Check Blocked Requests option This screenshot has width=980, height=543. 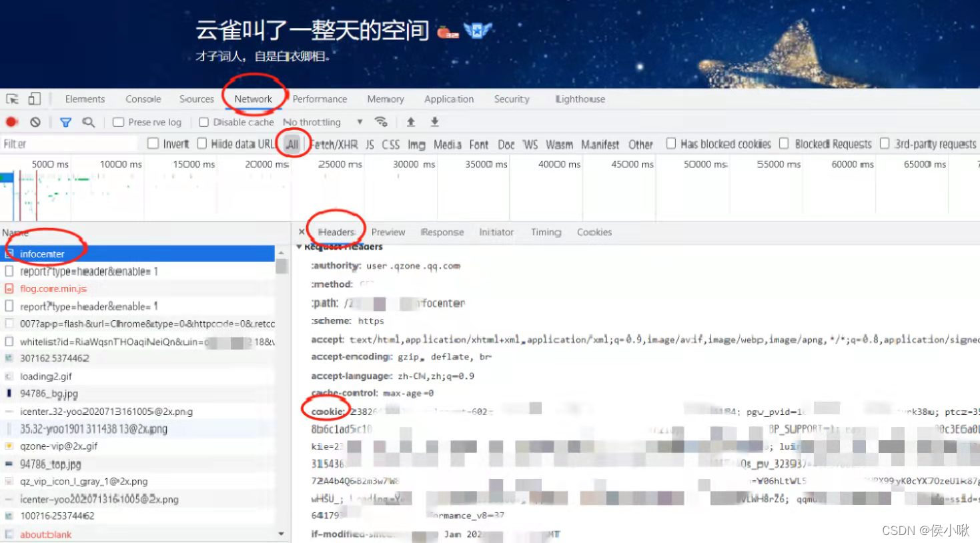pyautogui.click(x=785, y=143)
